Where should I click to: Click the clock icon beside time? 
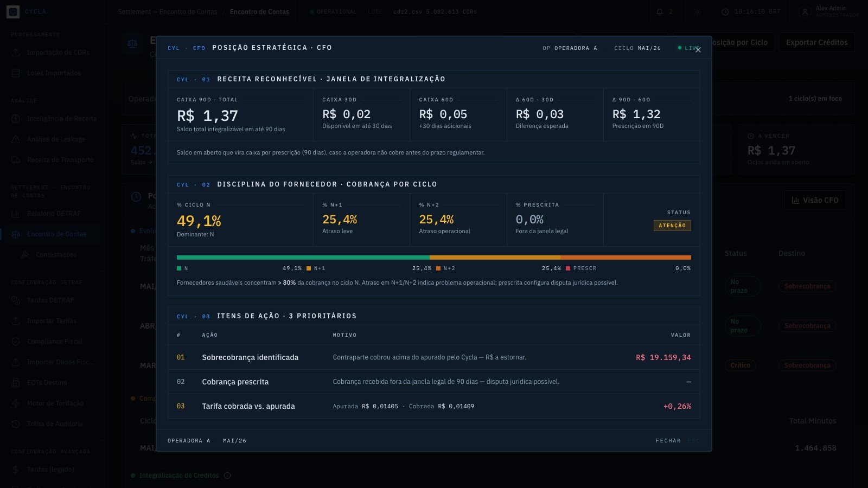(725, 11)
